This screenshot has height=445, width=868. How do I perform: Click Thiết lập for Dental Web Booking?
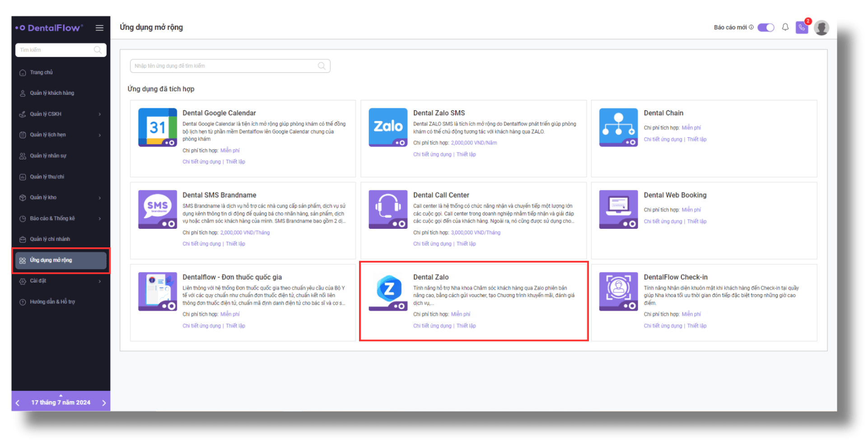pyautogui.click(x=697, y=222)
